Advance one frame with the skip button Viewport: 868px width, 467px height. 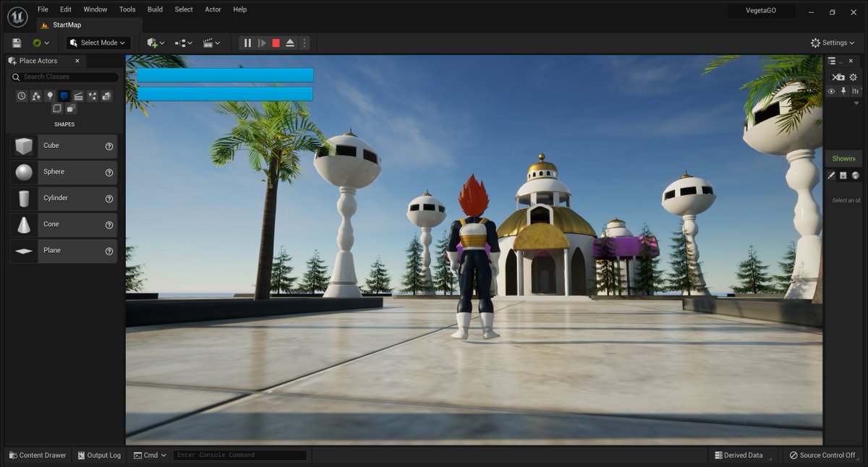tap(262, 43)
